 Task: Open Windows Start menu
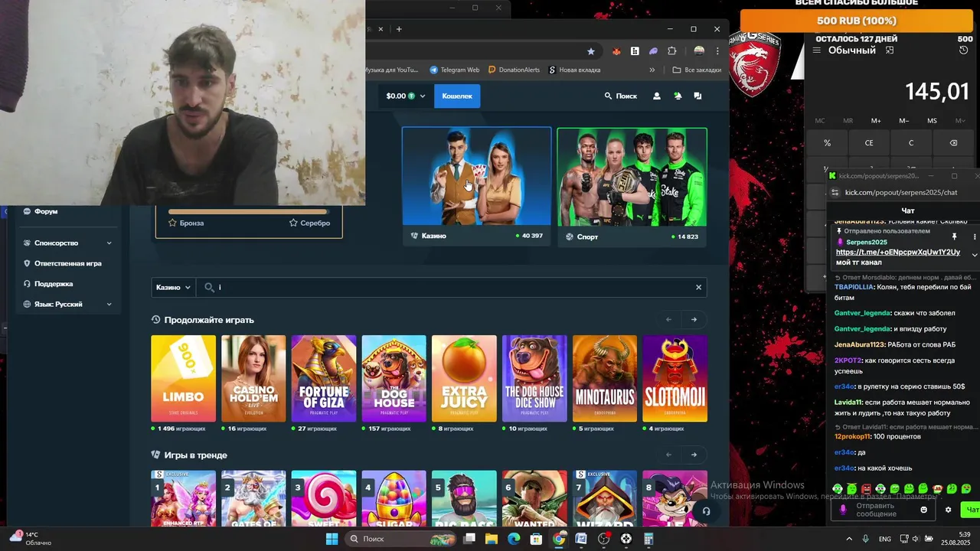[x=332, y=539]
